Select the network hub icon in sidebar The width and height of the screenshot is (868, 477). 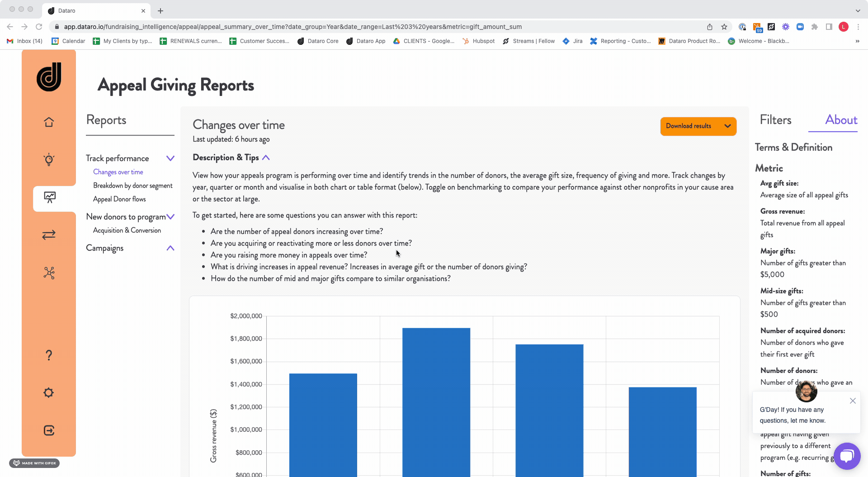pos(48,273)
